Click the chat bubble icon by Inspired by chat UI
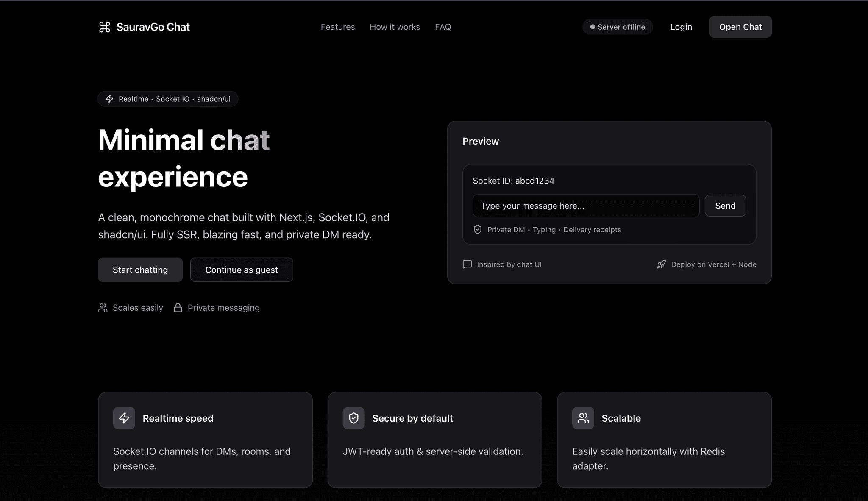This screenshot has height=501, width=868. 467,264
